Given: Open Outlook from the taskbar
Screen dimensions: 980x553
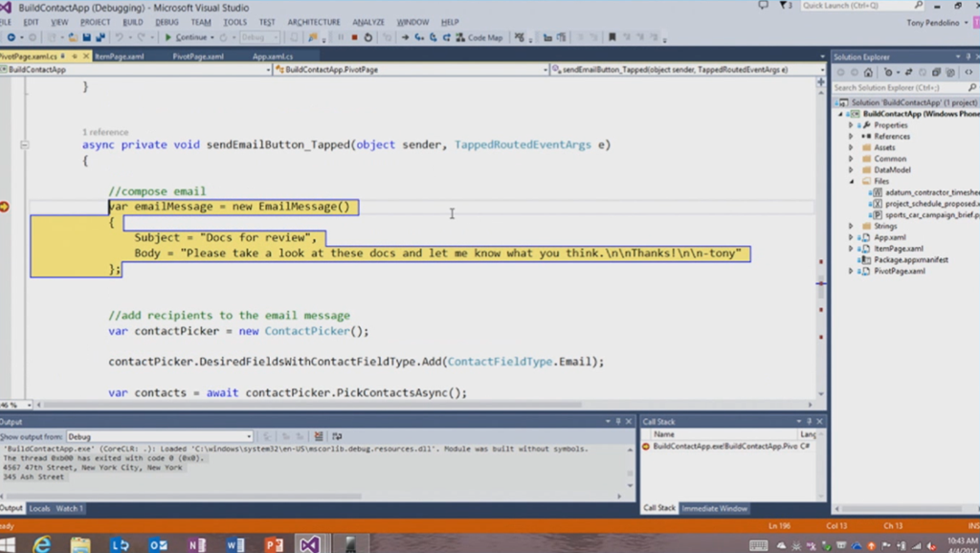Looking at the screenshot, I should [158, 545].
